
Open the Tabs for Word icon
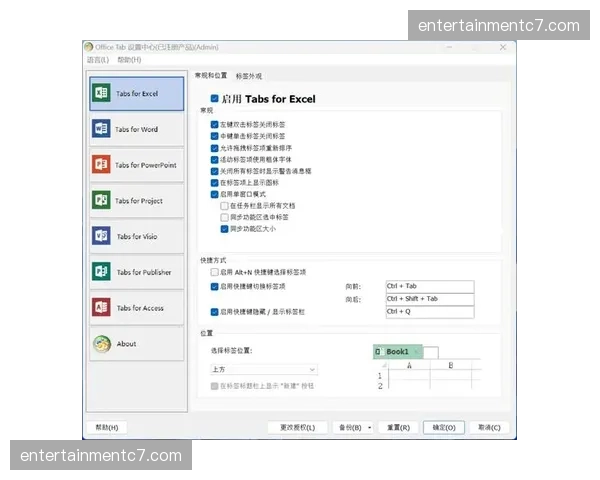point(101,129)
